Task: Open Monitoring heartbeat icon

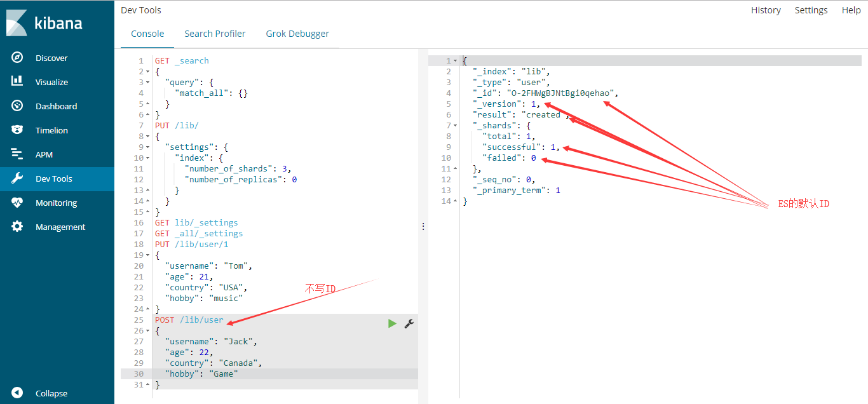Action: (x=17, y=203)
